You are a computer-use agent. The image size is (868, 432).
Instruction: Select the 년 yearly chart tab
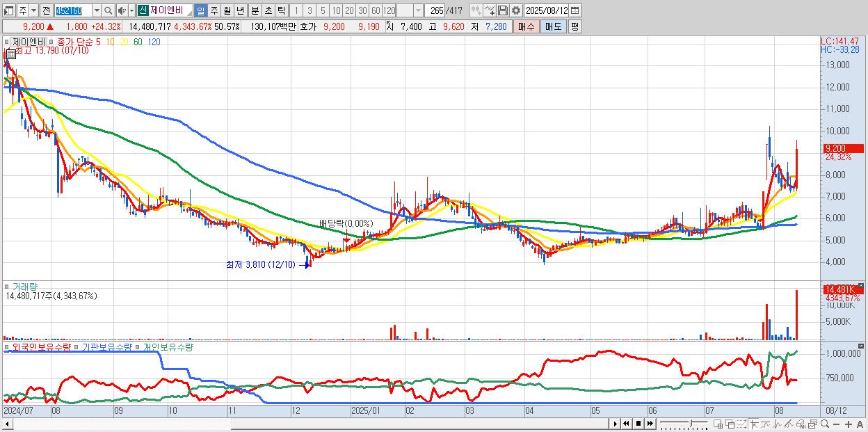240,10
